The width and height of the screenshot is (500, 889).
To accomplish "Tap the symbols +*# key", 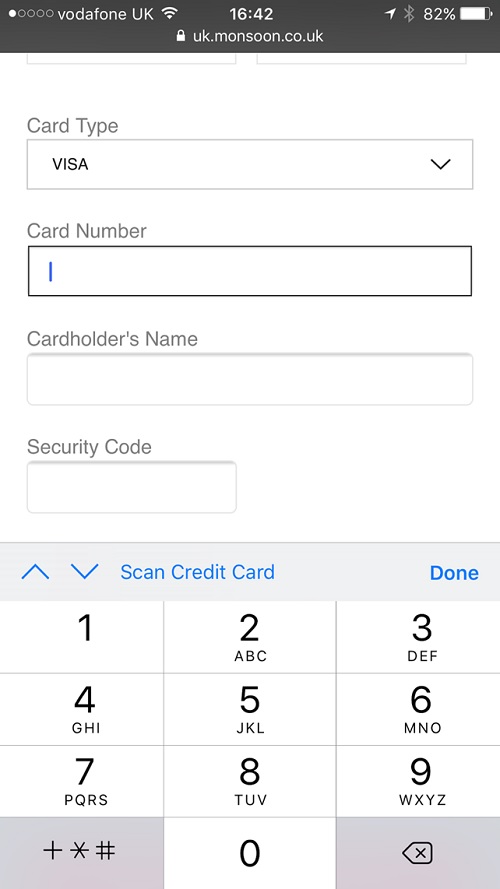I will [82, 853].
